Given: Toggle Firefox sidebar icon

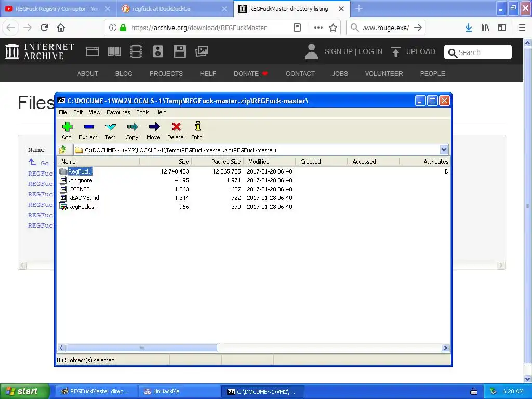Looking at the screenshot, I should pyautogui.click(x=502, y=28).
